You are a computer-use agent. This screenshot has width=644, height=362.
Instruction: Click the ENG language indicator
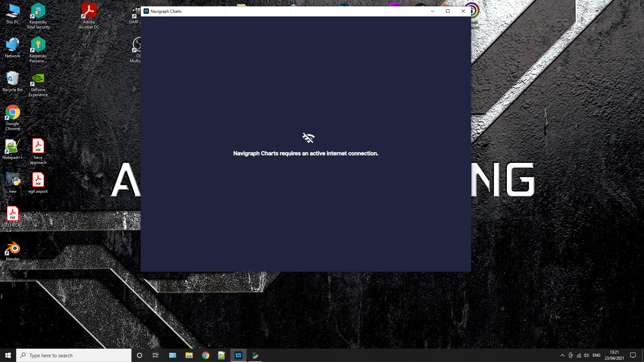pos(596,355)
